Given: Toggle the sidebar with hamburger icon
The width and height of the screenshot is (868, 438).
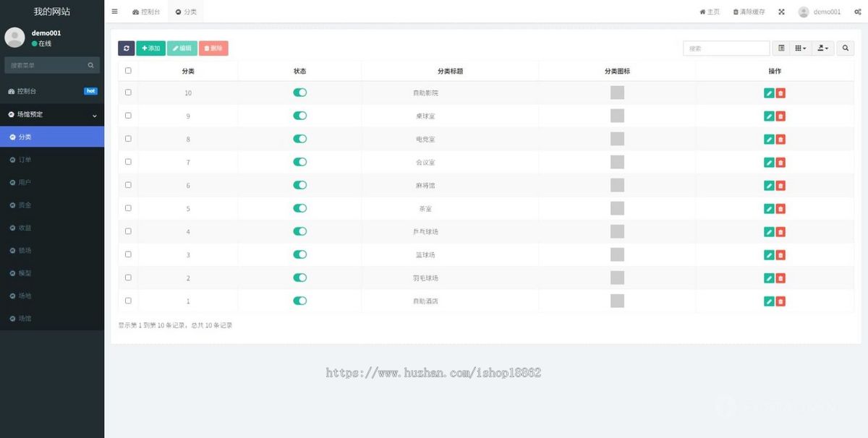Looking at the screenshot, I should click(115, 12).
